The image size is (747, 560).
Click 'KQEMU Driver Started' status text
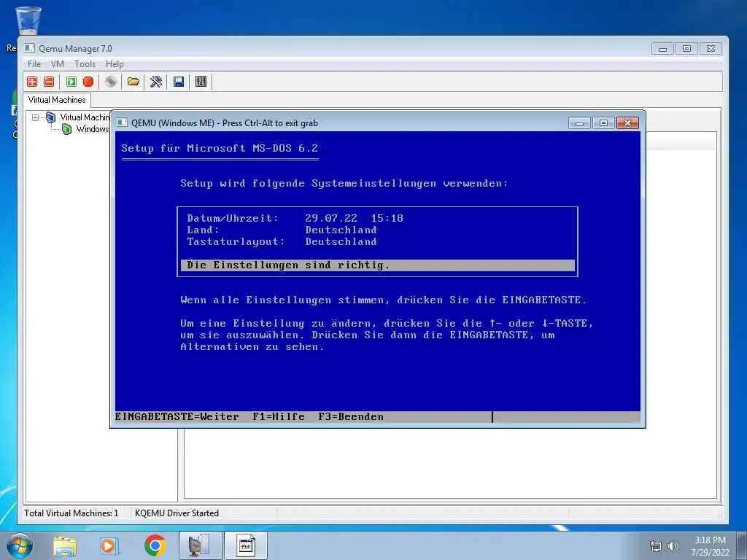[177, 513]
